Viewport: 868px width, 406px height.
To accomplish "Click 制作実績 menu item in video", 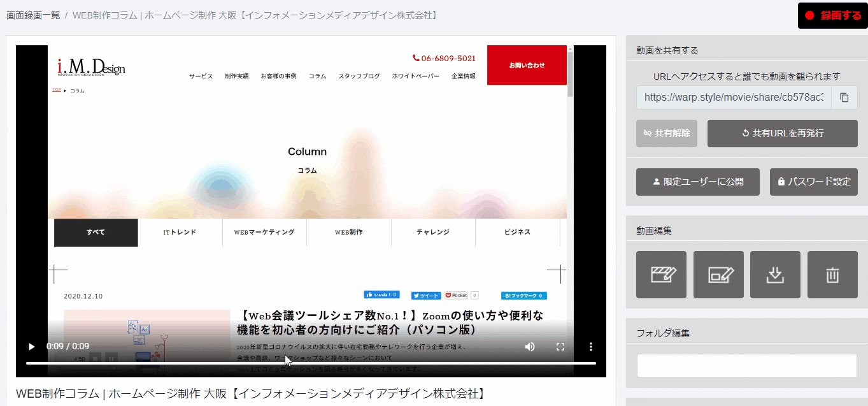I will pyautogui.click(x=236, y=76).
